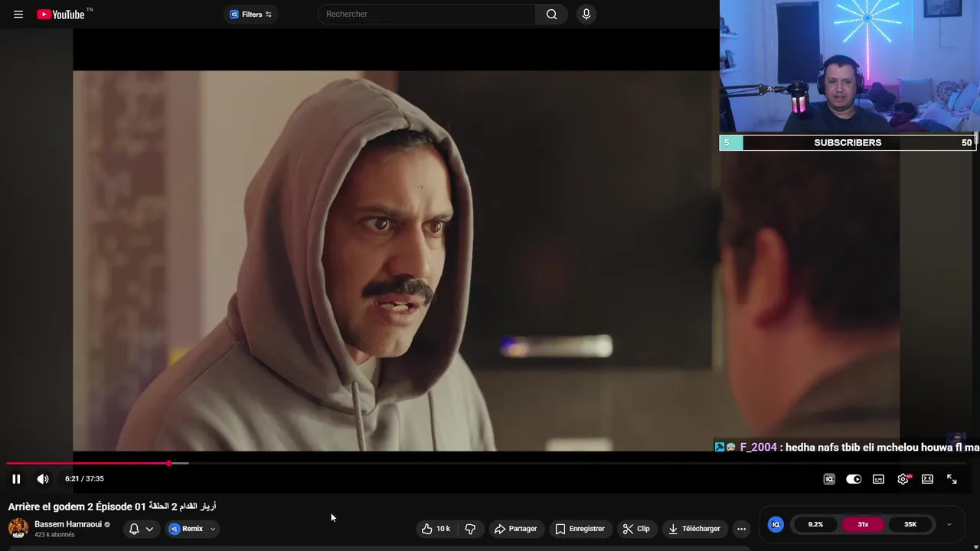Click Enregistrer to save video
This screenshot has width=980, height=551.
click(x=580, y=529)
